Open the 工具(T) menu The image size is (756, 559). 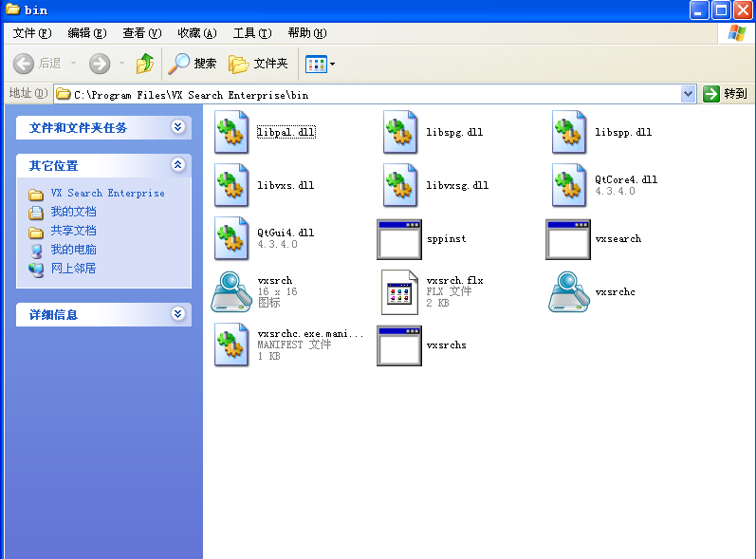(x=252, y=33)
